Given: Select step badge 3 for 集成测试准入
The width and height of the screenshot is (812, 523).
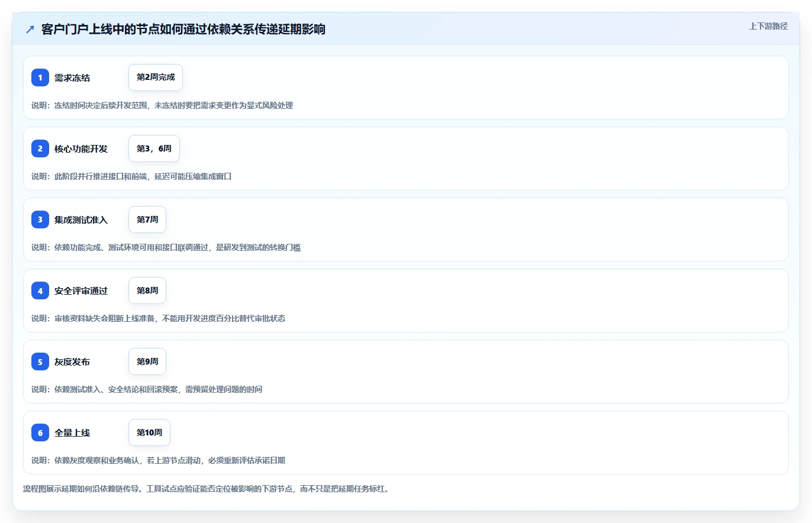Looking at the screenshot, I should point(40,219).
